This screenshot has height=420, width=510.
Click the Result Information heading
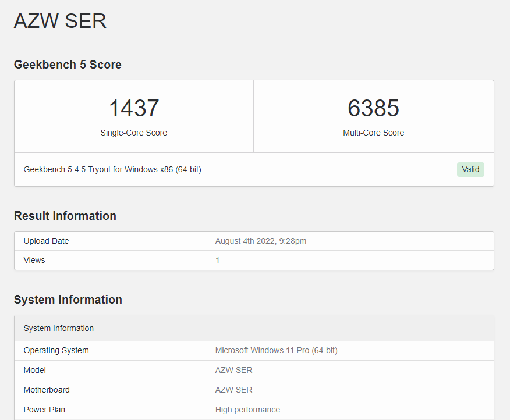coord(65,216)
